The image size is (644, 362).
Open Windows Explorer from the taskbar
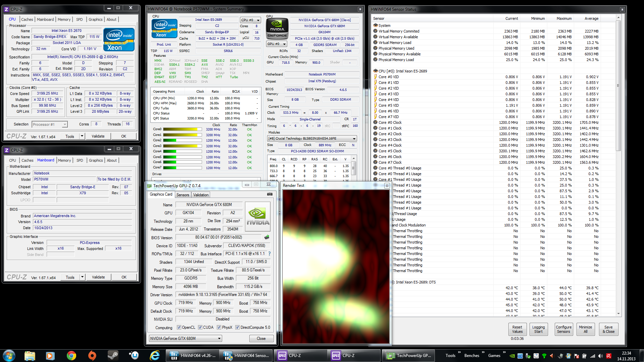[x=30, y=356]
